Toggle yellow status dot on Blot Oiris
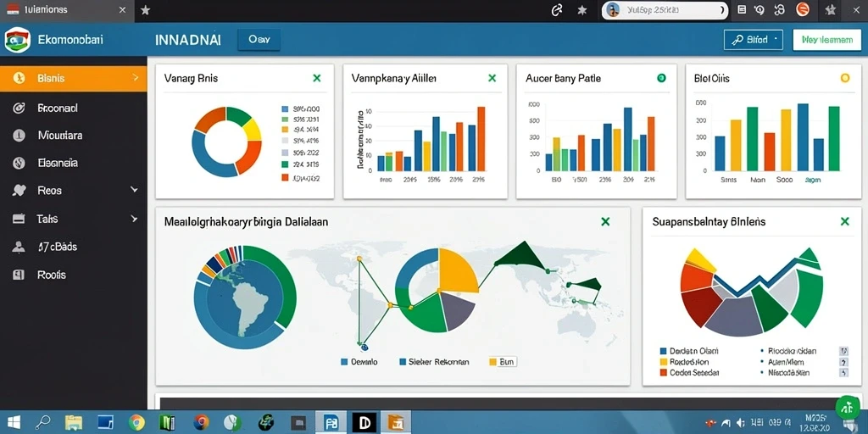The width and height of the screenshot is (868, 434). coord(845,79)
